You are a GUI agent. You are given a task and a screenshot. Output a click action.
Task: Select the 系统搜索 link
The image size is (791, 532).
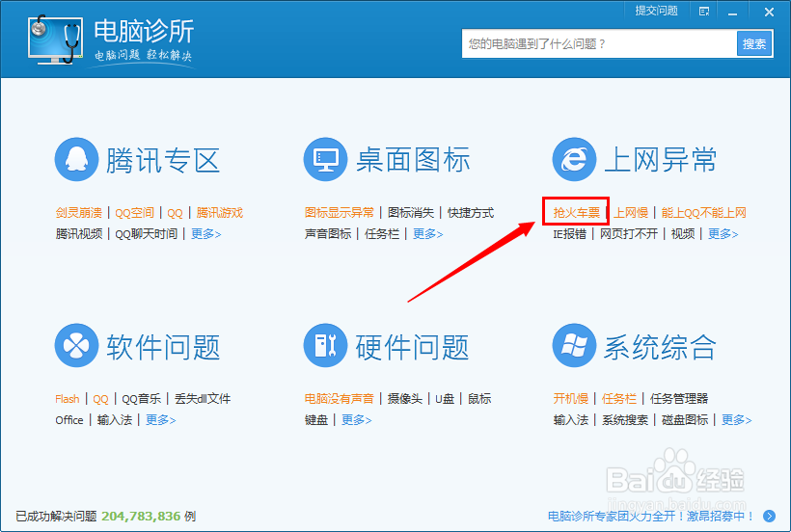pos(625,419)
